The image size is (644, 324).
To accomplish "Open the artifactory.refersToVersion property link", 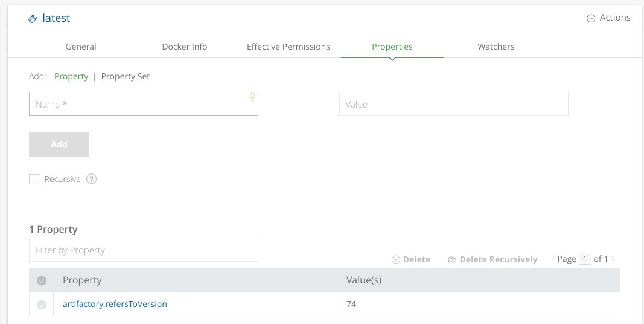I will 115,304.
